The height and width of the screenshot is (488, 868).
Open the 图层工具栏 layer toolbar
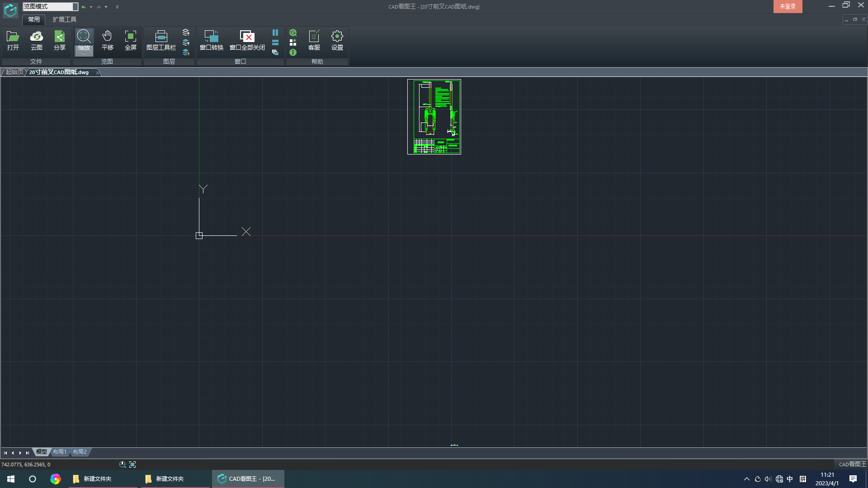tap(161, 40)
